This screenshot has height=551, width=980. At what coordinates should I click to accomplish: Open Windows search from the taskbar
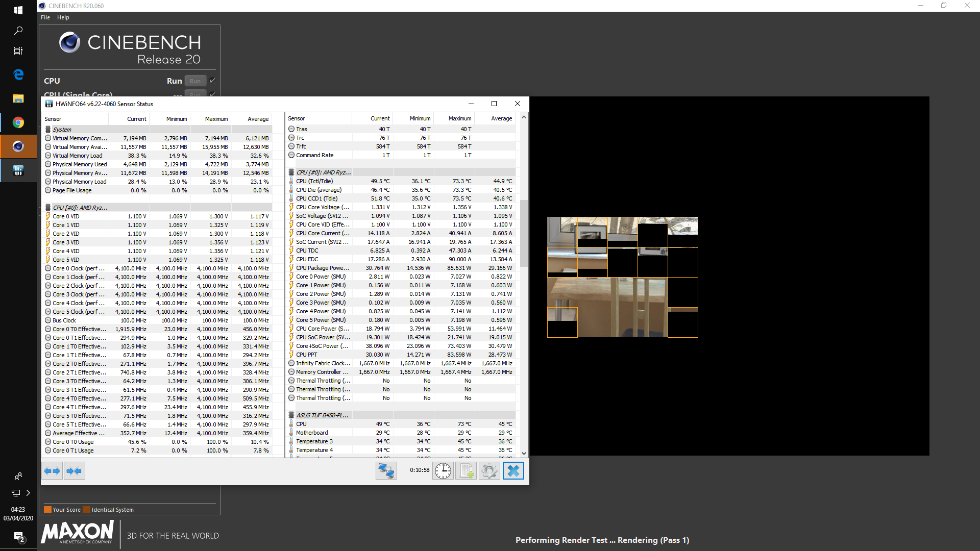click(x=18, y=31)
